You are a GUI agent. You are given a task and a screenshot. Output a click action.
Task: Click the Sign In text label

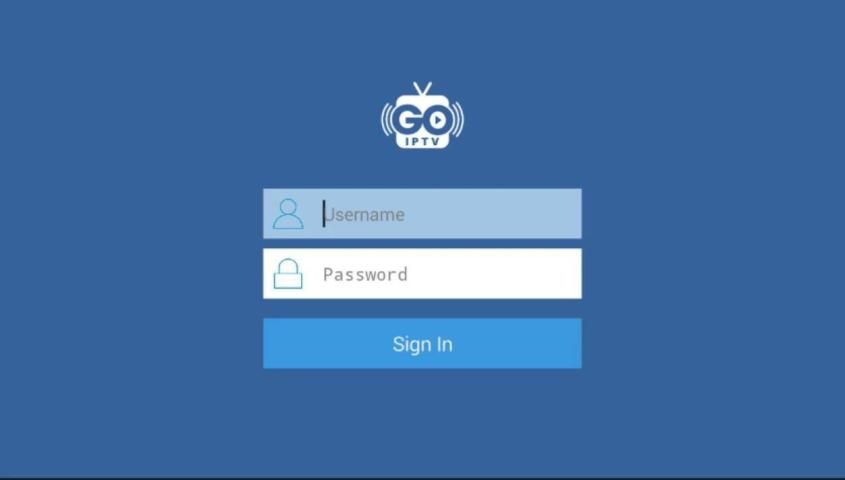coord(422,344)
